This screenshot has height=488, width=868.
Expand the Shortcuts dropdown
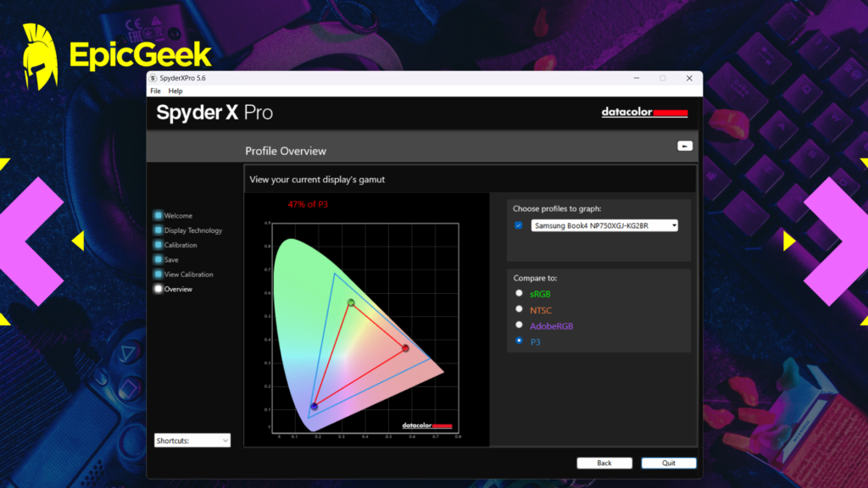tap(192, 441)
